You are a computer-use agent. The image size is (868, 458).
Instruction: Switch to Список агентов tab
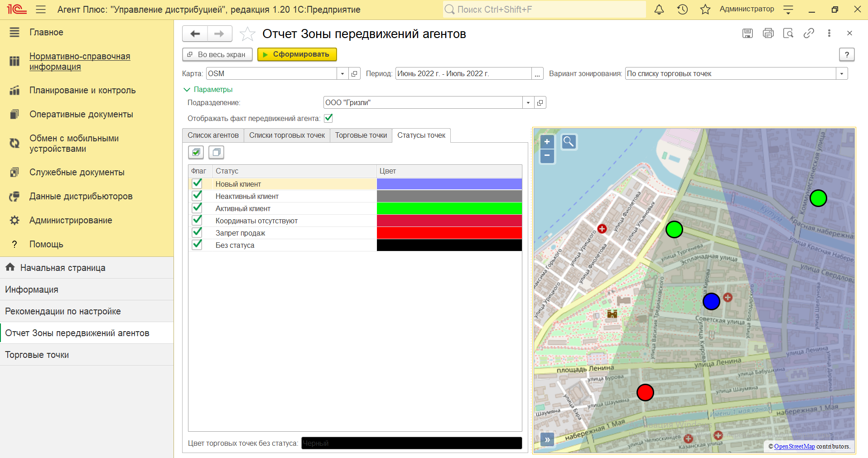213,135
